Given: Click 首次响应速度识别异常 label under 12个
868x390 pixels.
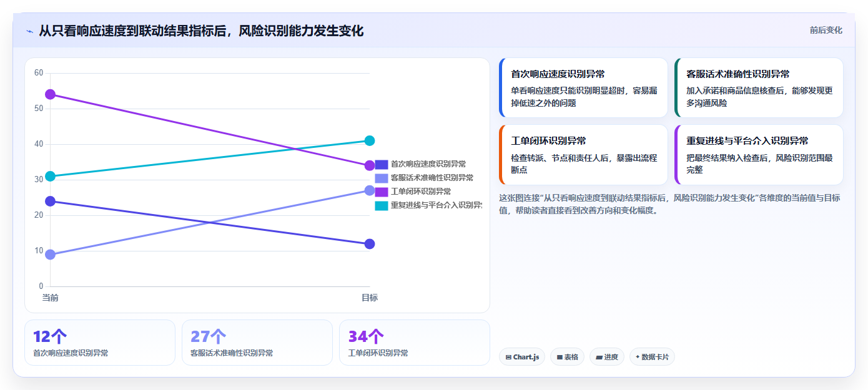Looking at the screenshot, I should 71,353.
